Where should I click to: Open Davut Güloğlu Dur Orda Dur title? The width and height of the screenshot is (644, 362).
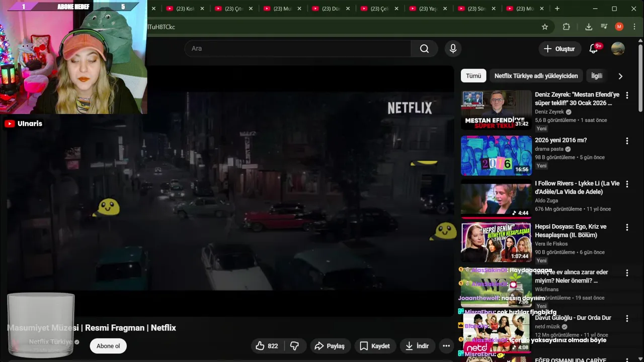pos(573,318)
